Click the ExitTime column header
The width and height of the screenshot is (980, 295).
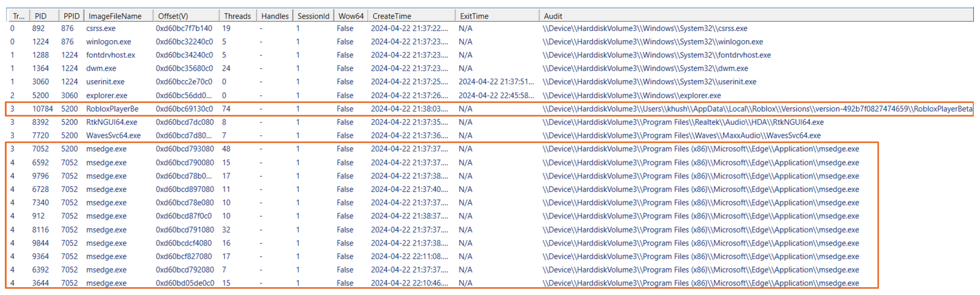tap(474, 16)
